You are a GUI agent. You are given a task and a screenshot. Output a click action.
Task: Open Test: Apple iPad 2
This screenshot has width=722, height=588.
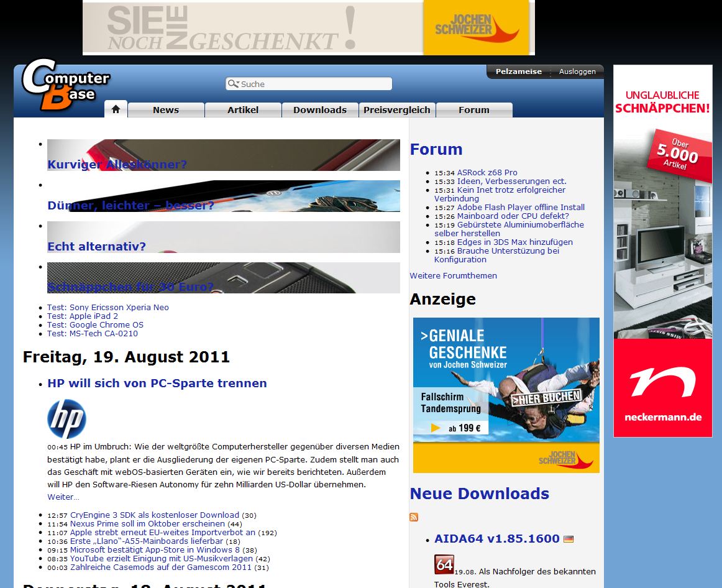[x=83, y=316]
